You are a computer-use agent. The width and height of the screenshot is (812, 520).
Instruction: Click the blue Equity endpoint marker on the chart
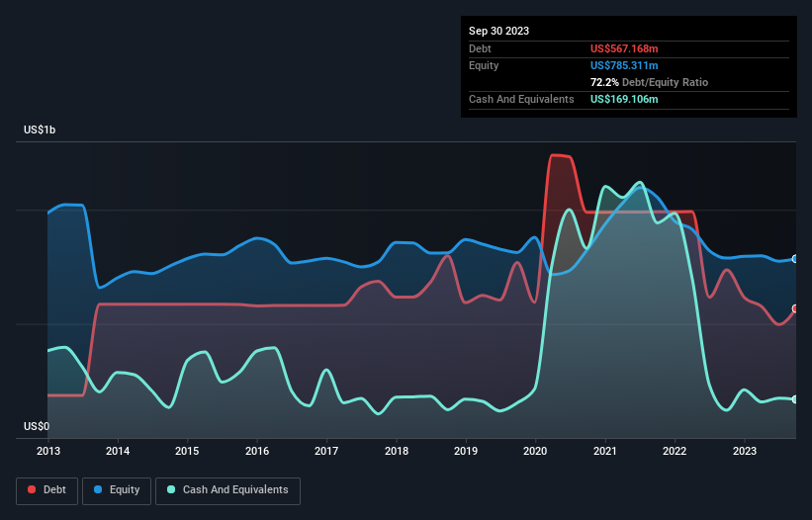(x=795, y=259)
